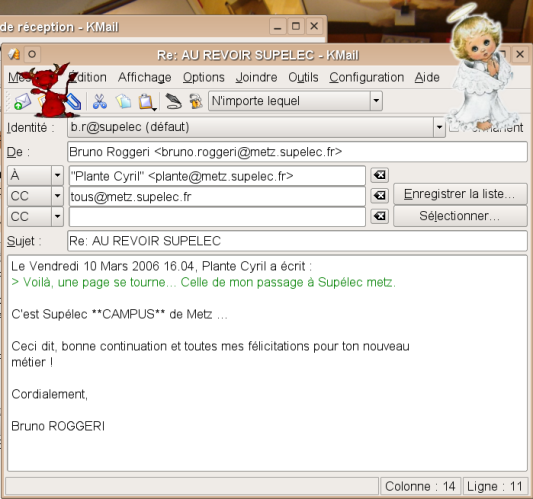Encrypt the message with the padlock icon
The height and width of the screenshot is (499, 533).
[x=196, y=101]
